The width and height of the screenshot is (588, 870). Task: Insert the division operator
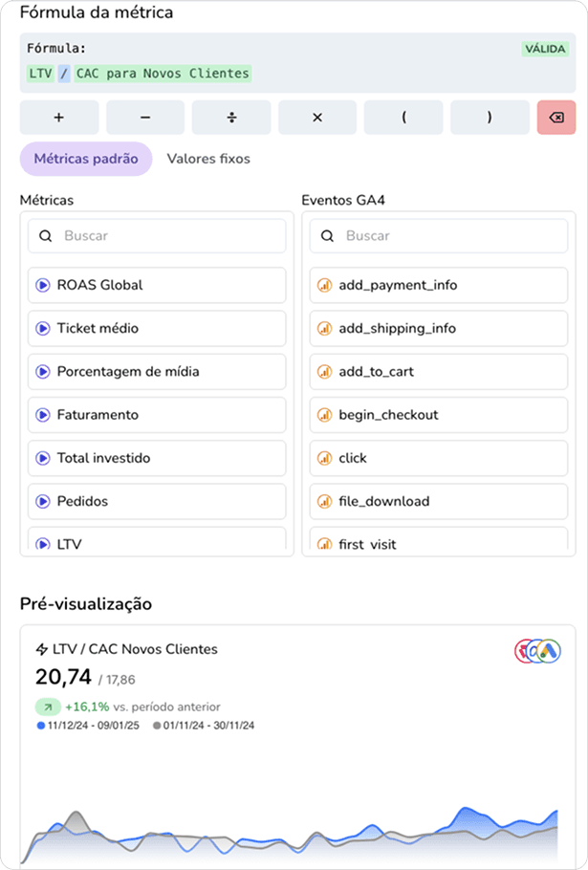[x=231, y=118]
